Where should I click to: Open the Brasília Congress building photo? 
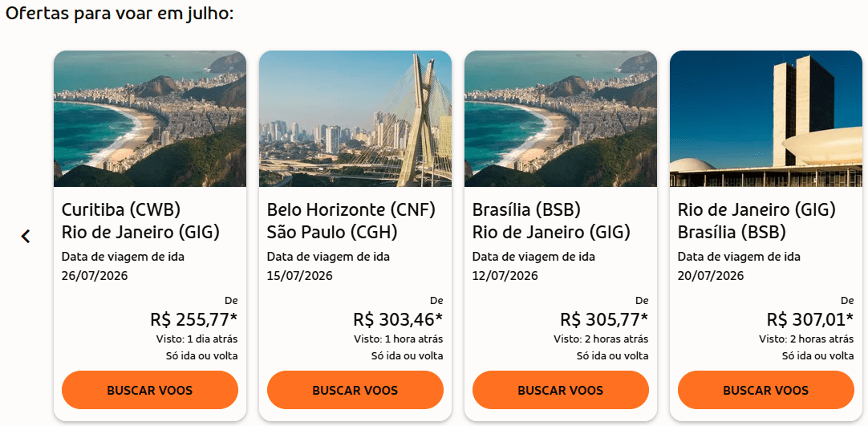click(766, 119)
